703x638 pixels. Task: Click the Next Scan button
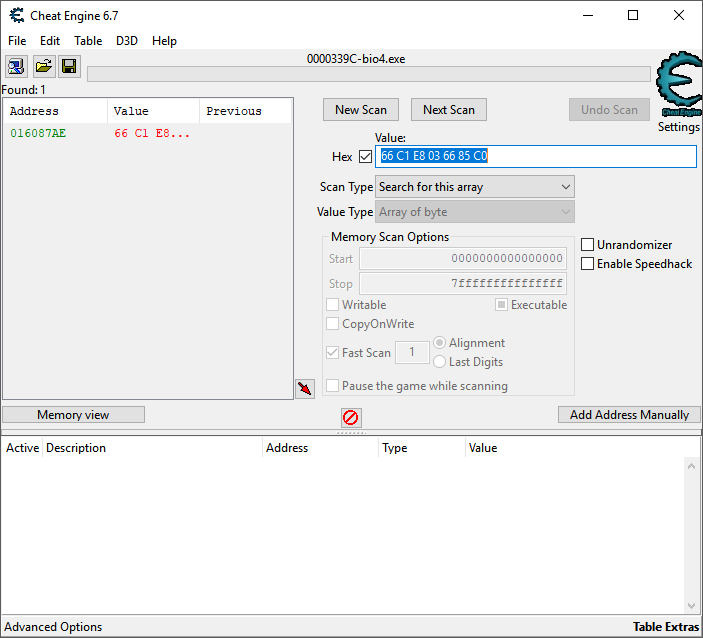[x=449, y=110]
